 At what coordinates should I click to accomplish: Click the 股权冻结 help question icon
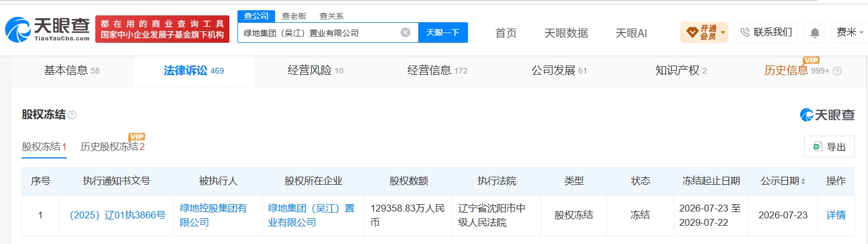72,115
